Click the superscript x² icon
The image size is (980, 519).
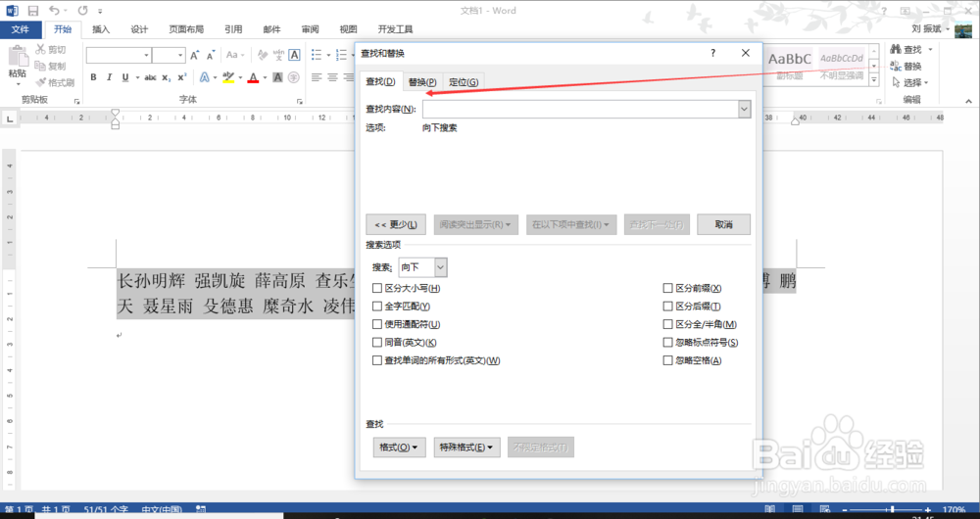coord(182,77)
